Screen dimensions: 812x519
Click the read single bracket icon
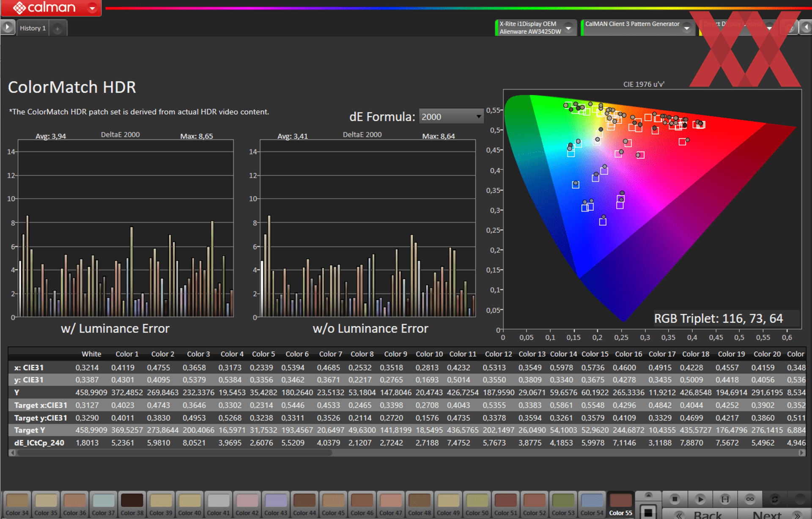point(725,499)
